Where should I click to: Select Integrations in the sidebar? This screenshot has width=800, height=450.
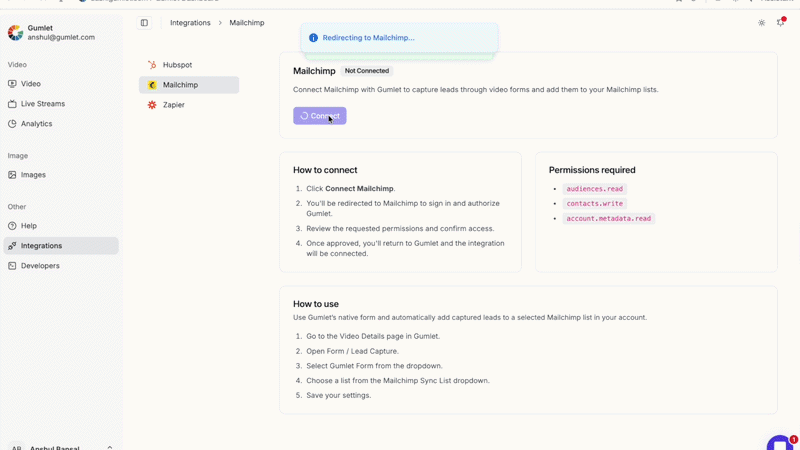(x=61, y=245)
